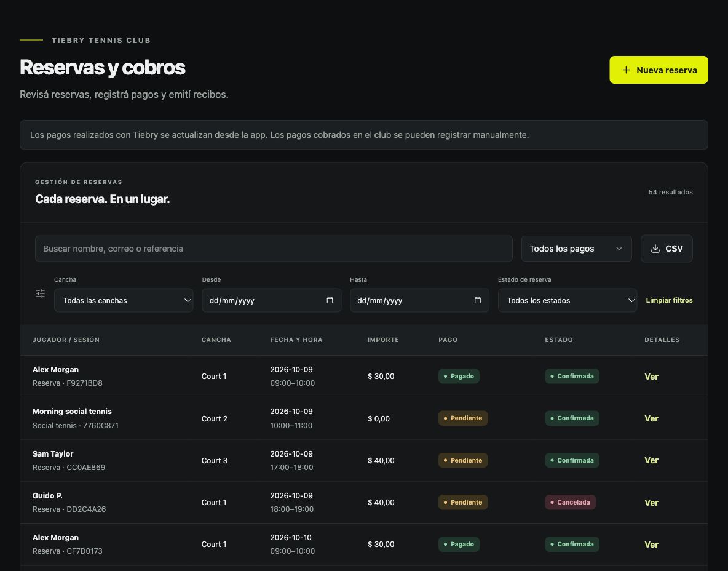728x571 pixels.
Task: Click the 2026-10-10 date cell
Action: point(291,537)
